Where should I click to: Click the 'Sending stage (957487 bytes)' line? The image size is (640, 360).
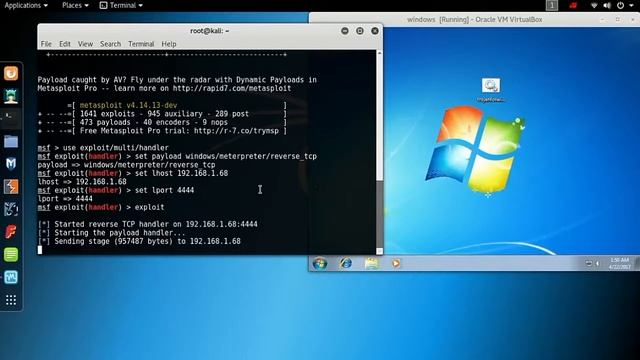click(x=139, y=241)
